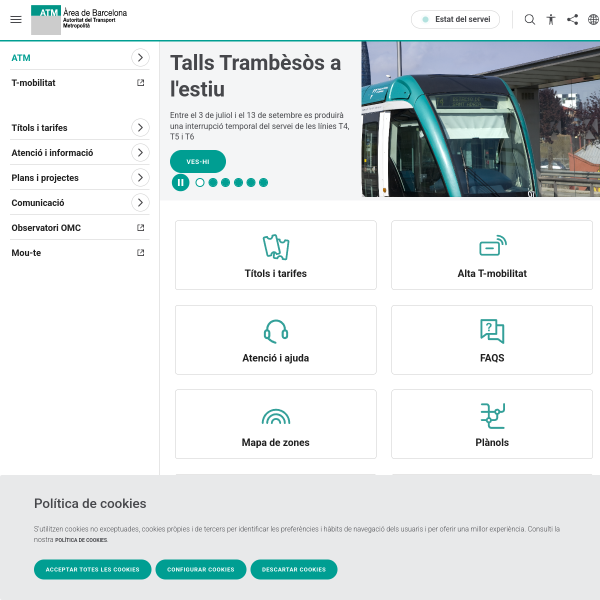Open the Política de cookies link
Screen dimensions: 600x600
pyautogui.click(x=81, y=540)
